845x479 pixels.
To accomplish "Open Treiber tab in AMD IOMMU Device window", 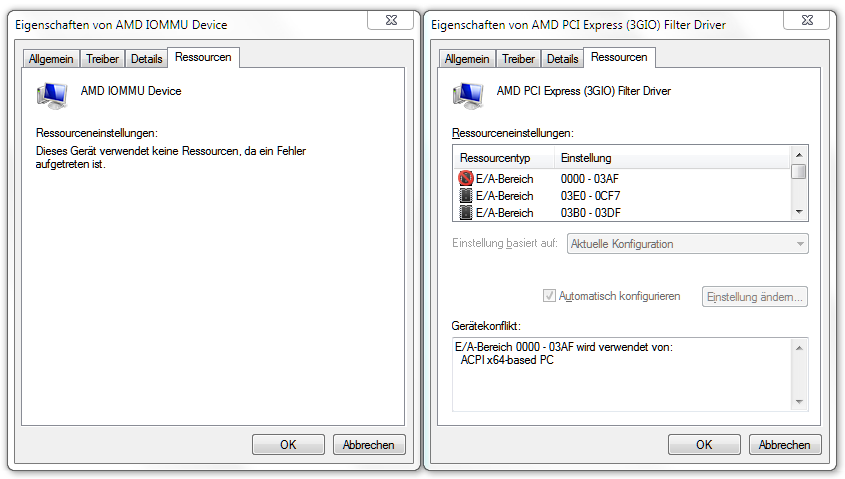I will pos(102,59).
